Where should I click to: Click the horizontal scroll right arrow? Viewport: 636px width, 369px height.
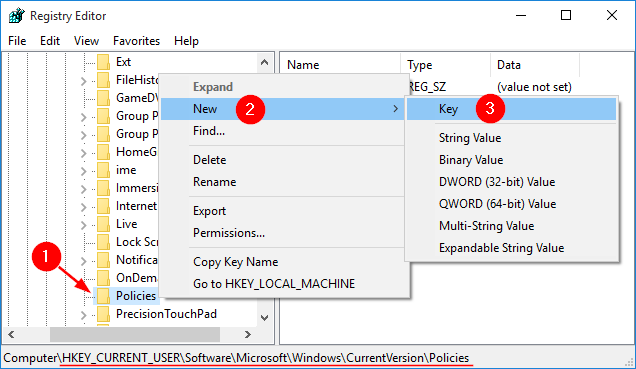pyautogui.click(x=247, y=335)
